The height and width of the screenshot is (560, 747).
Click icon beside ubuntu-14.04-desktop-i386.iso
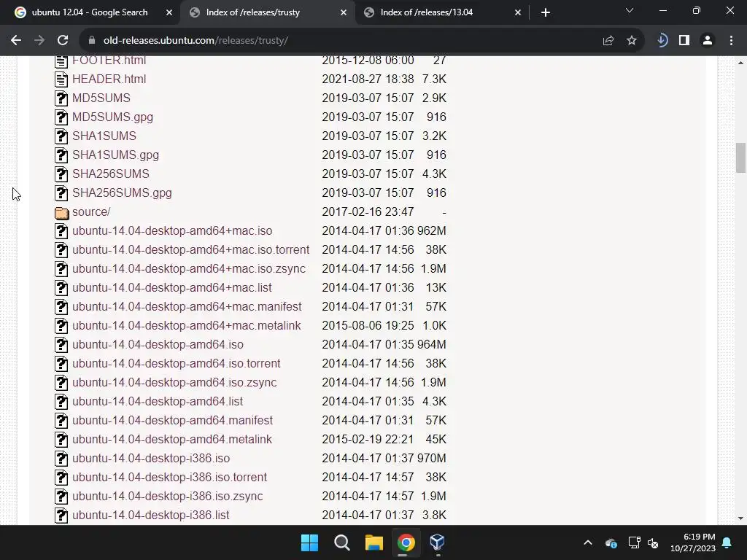61,459
